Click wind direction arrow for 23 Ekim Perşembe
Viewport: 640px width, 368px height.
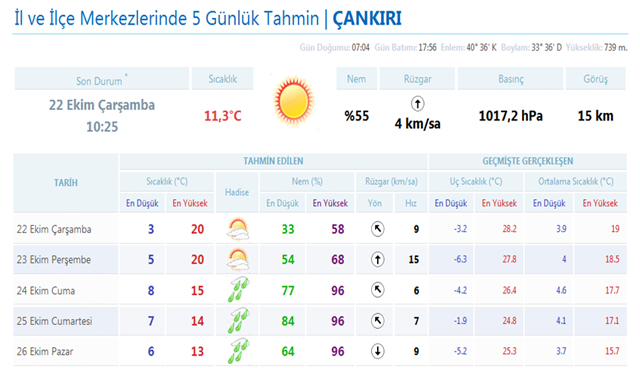pyautogui.click(x=378, y=259)
